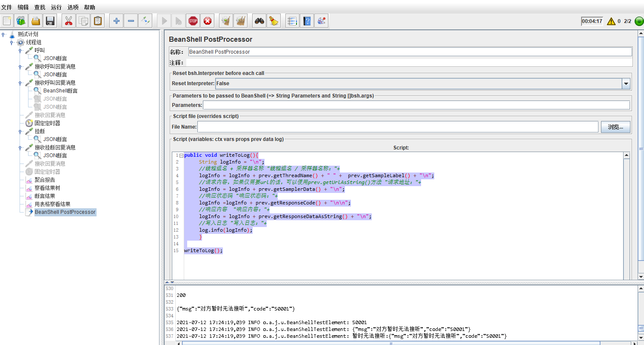
Task: Click script editor scrollbar up arrow
Action: pyautogui.click(x=627, y=155)
